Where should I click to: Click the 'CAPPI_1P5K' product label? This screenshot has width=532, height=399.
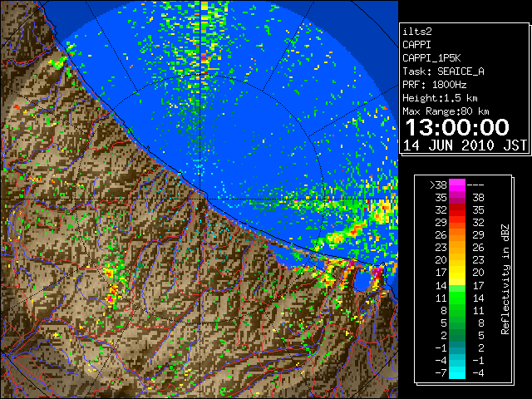click(431, 58)
